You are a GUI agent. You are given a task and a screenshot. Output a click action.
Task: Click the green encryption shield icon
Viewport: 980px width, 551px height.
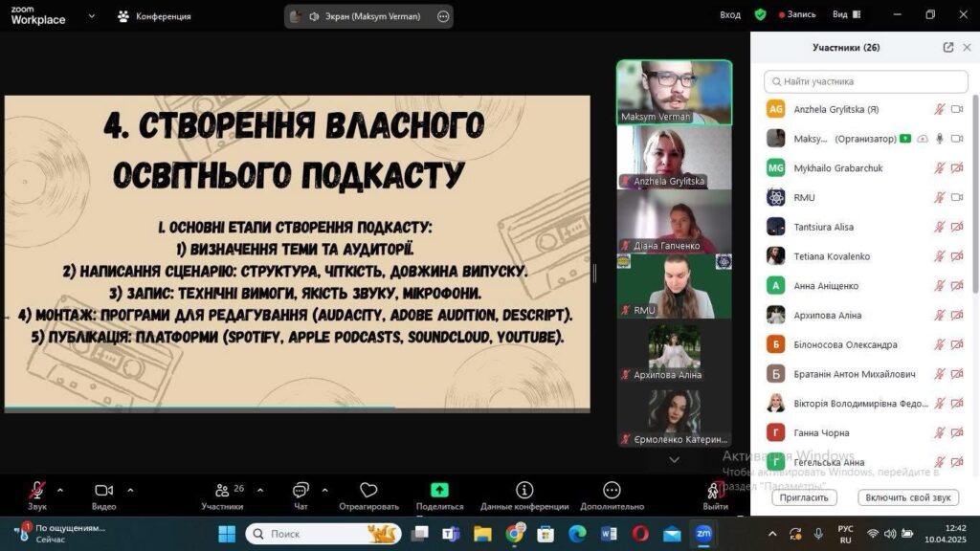pos(760,15)
